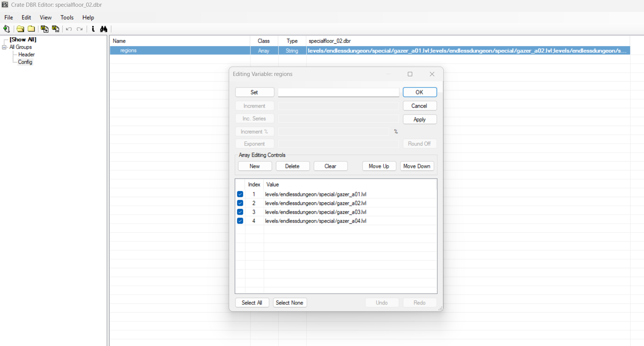The width and height of the screenshot is (644, 346).
Task: Click the Select None button
Action: 289,303
